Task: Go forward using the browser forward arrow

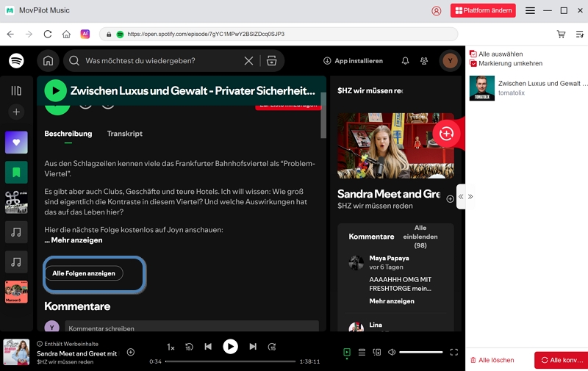Action: (29, 34)
